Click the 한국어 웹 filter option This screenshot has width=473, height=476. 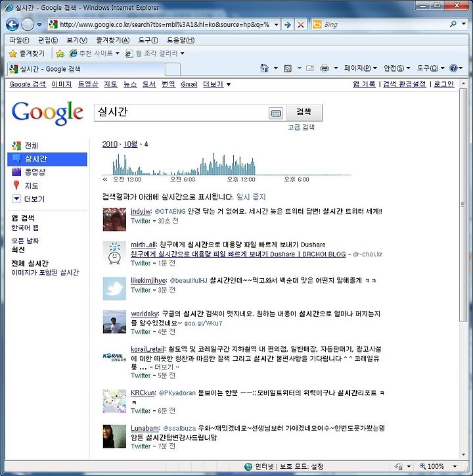25,227
